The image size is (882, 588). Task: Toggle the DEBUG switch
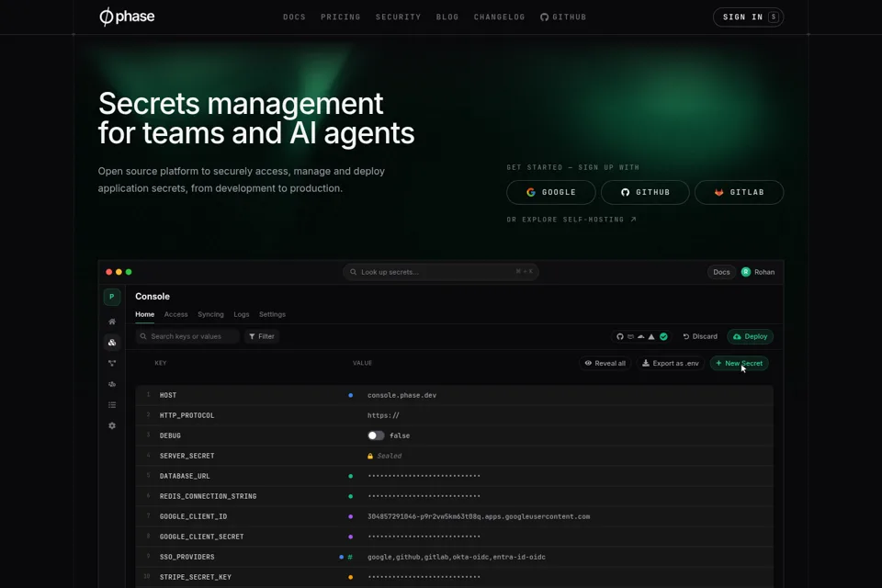pos(376,435)
